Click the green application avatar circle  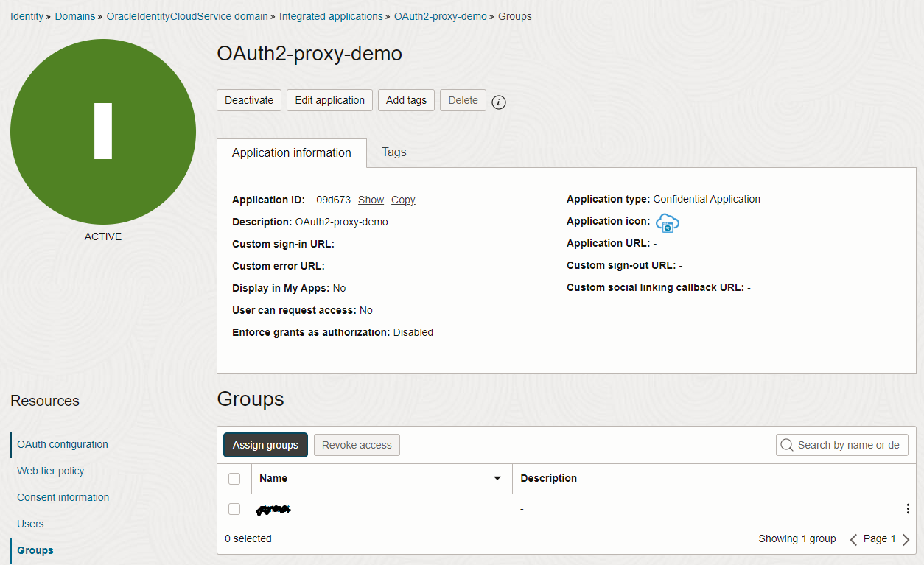[x=103, y=132]
